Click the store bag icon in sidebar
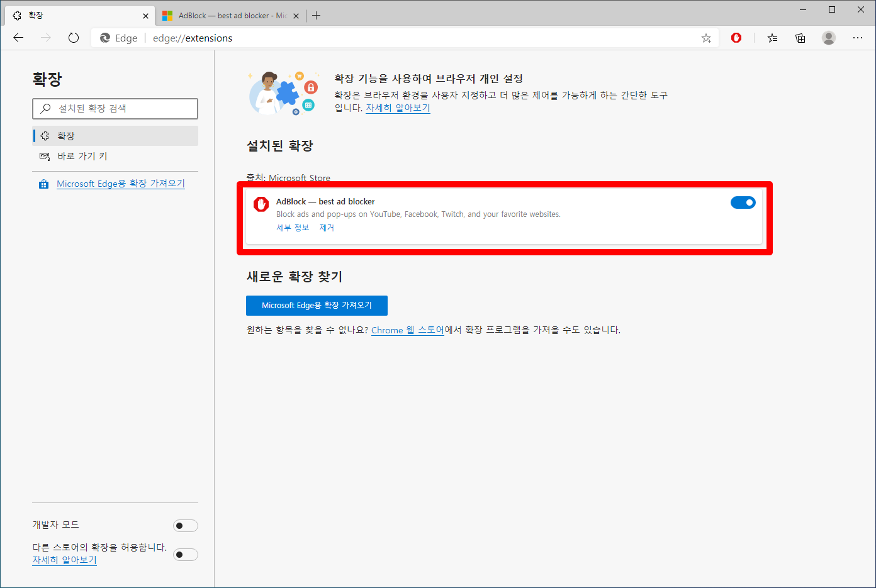 click(43, 184)
